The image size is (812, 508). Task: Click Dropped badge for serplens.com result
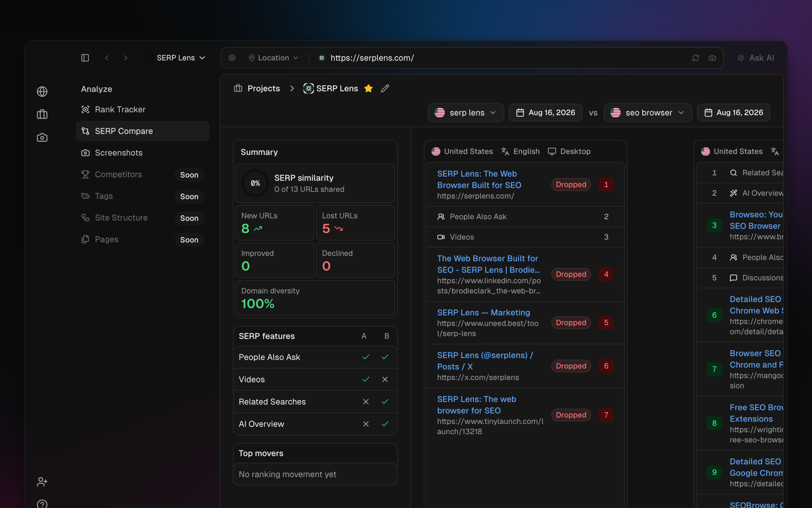pyautogui.click(x=571, y=185)
